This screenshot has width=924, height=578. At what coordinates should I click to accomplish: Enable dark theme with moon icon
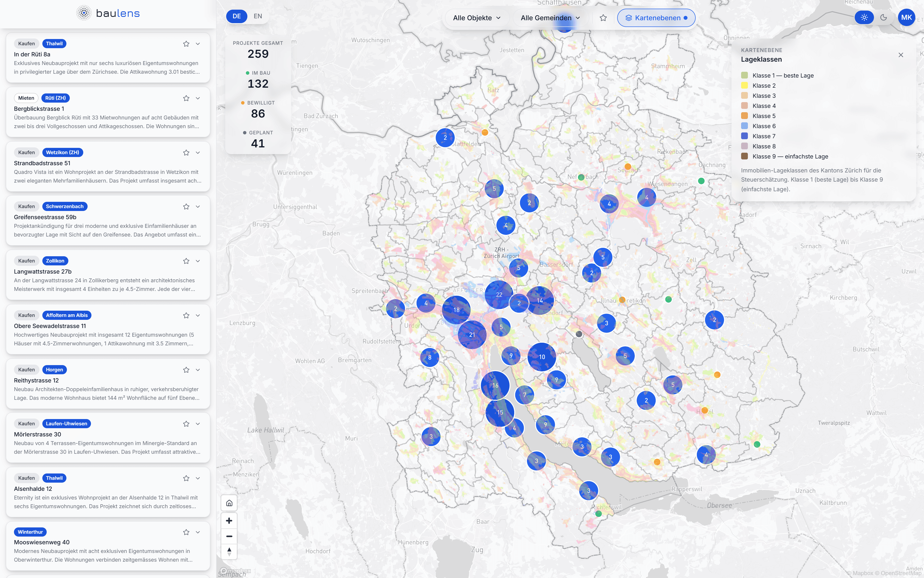pos(884,18)
